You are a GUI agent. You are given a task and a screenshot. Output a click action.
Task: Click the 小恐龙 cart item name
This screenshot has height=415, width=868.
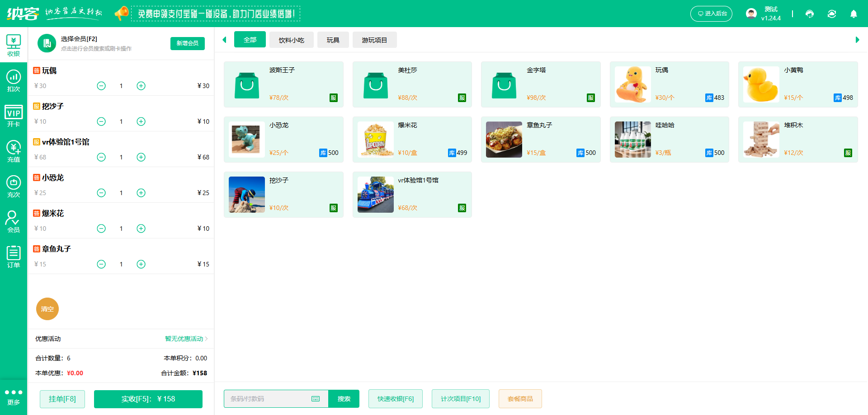coord(53,177)
